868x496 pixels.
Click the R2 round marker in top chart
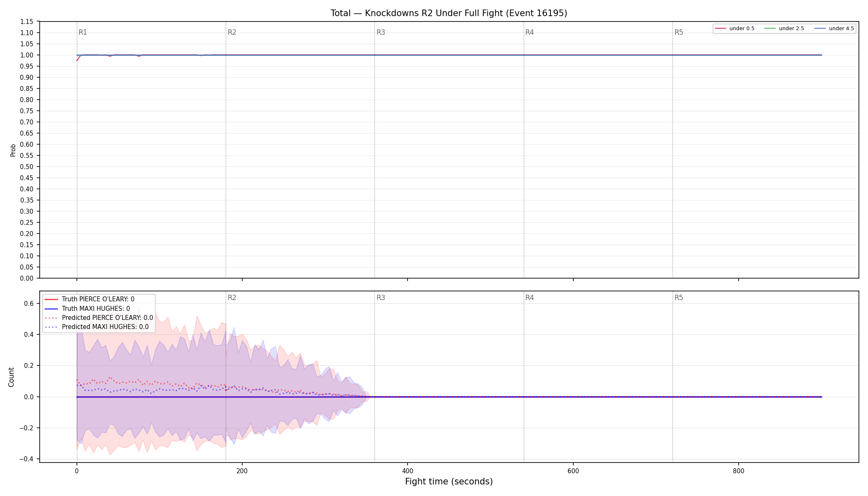tap(232, 32)
